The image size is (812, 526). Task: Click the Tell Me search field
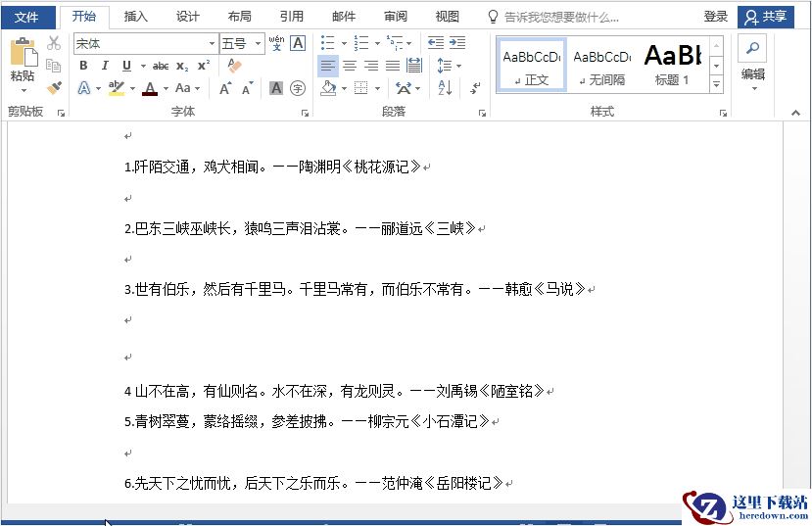tap(561, 17)
